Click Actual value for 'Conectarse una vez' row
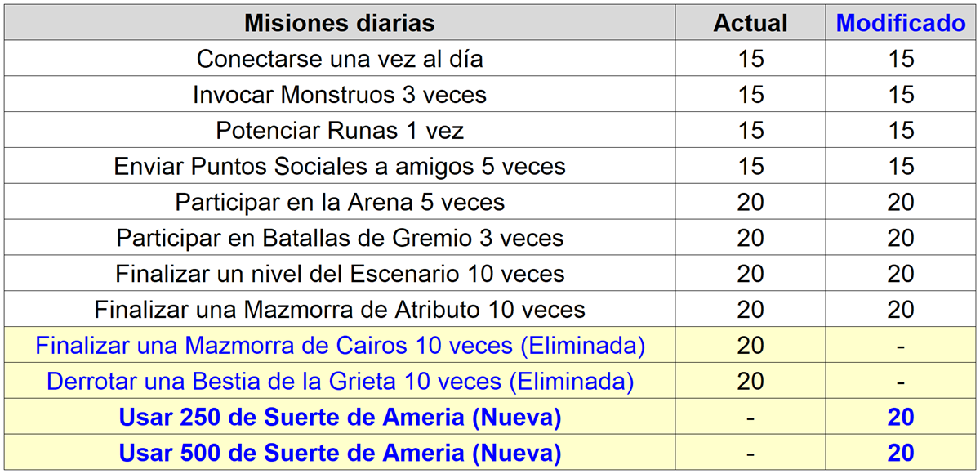The image size is (980, 474). pyautogui.click(x=751, y=60)
